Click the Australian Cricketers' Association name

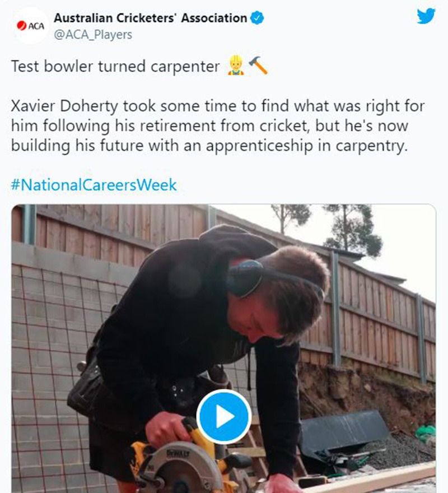pyautogui.click(x=151, y=18)
